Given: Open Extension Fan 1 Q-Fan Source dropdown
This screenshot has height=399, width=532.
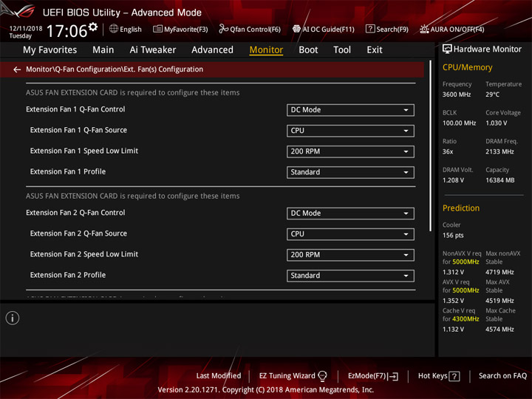Looking at the screenshot, I should (x=350, y=131).
